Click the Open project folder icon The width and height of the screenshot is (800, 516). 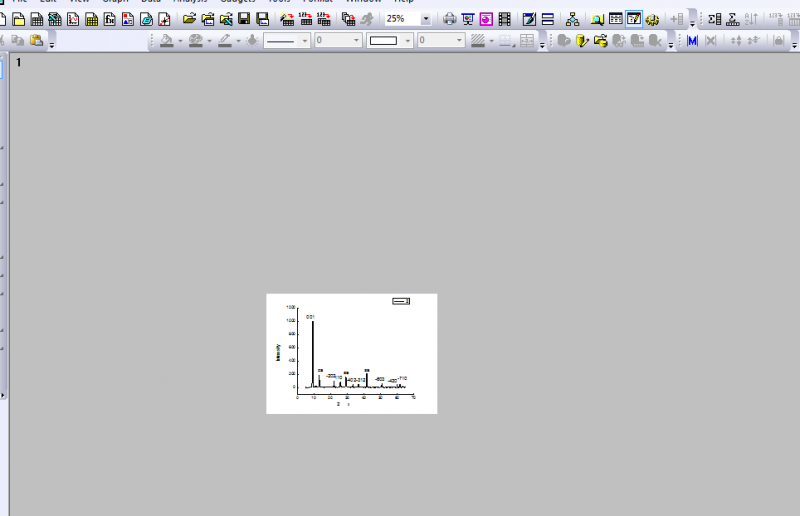[x=189, y=19]
